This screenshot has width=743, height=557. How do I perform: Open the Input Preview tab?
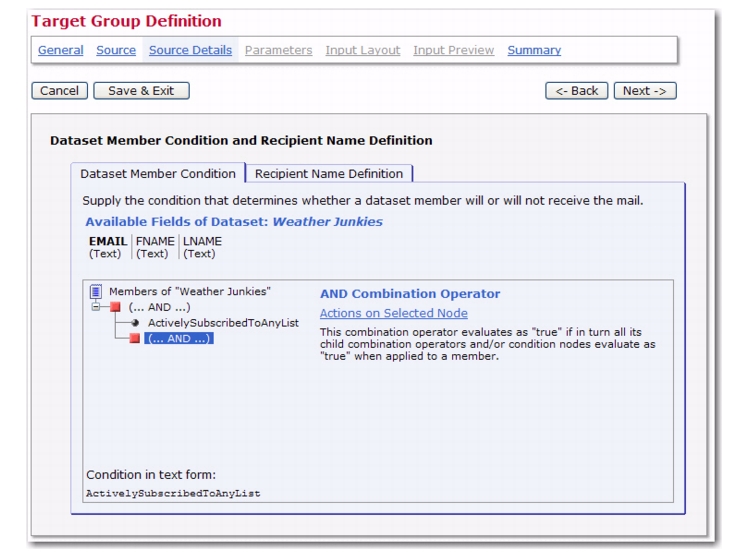coord(453,50)
